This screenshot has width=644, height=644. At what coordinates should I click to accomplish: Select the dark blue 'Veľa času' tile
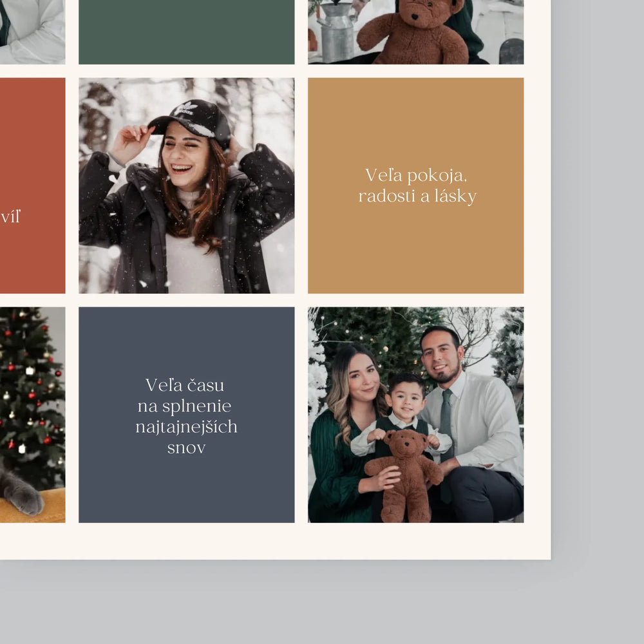187,415
